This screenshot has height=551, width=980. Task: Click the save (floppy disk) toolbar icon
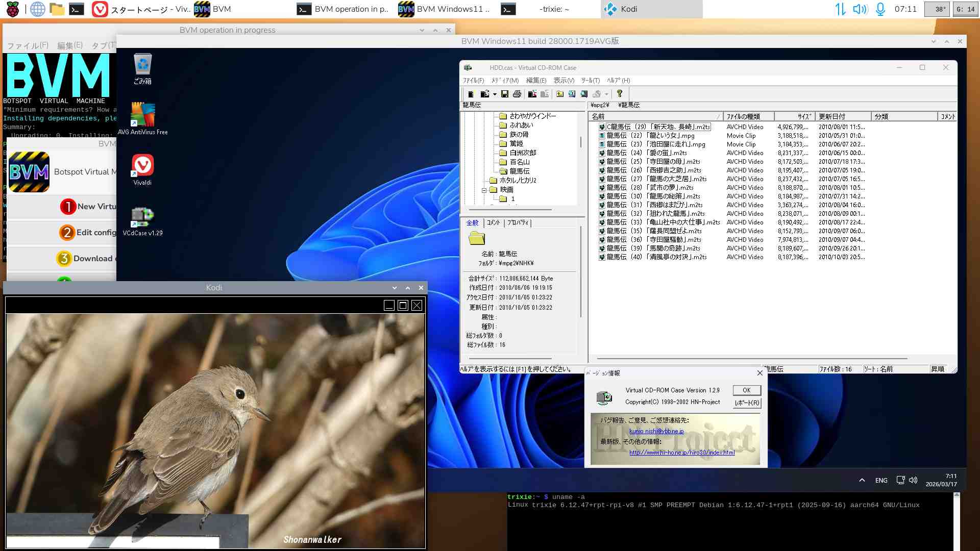(504, 94)
